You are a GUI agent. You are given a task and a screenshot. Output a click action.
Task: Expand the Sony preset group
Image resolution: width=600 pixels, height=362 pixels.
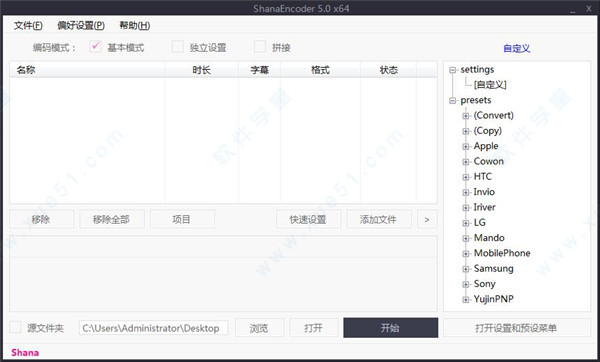coord(466,284)
